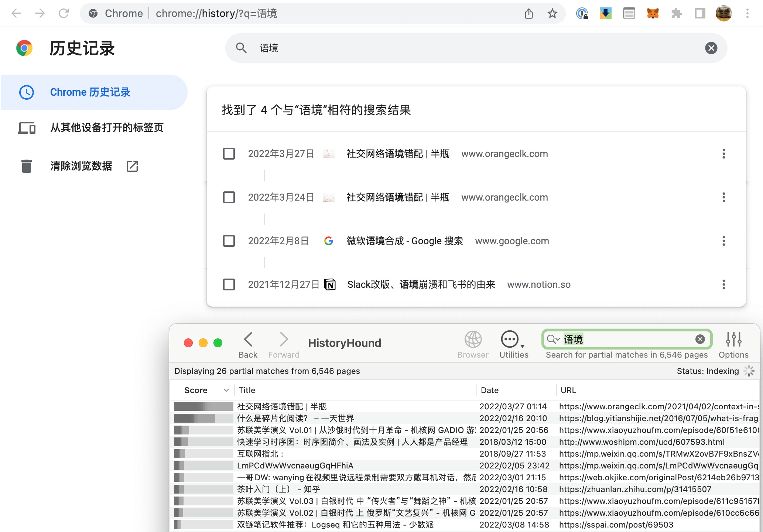Open more actions for 微软语境合成 entry
763x532 pixels.
(x=724, y=241)
